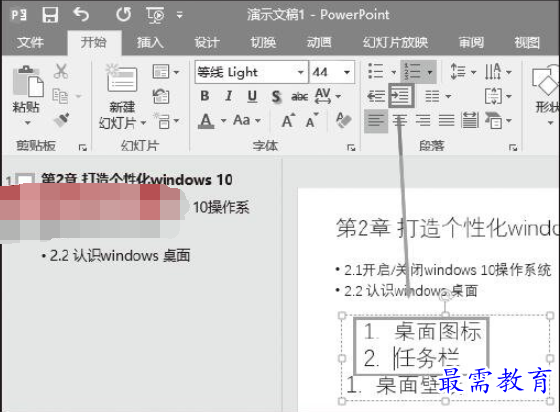Open Customize Quick Access Toolbar arrow
Screen dimensions: 560x412
[x=180, y=15]
